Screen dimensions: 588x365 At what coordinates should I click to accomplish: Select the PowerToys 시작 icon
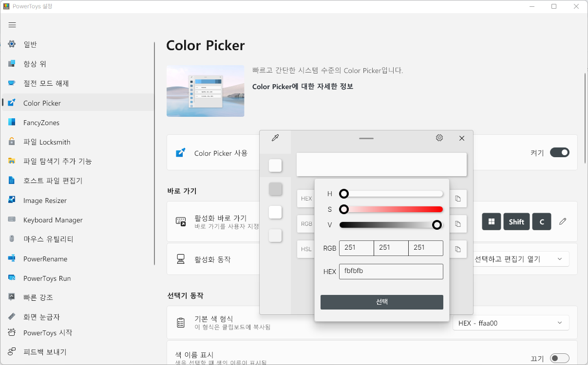click(x=12, y=332)
